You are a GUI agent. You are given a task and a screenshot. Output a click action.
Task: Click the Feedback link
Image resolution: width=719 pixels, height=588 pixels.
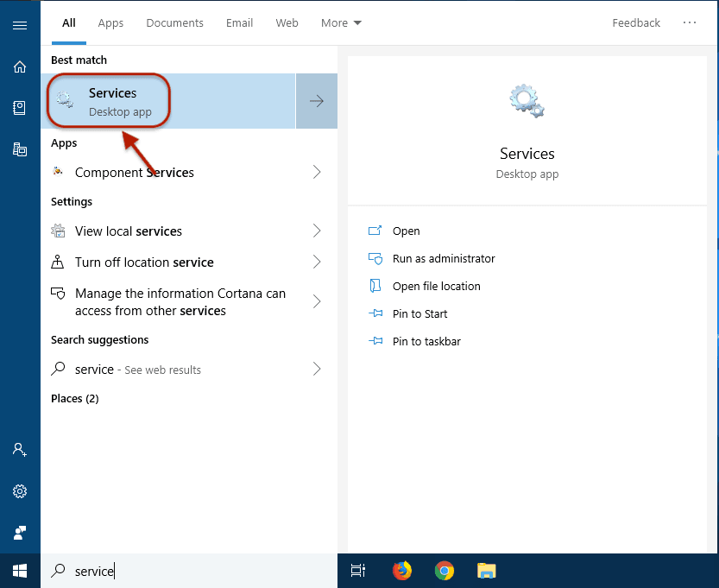pos(636,23)
